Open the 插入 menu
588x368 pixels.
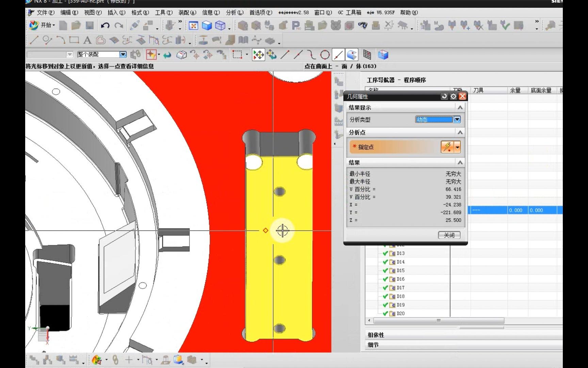click(x=116, y=13)
